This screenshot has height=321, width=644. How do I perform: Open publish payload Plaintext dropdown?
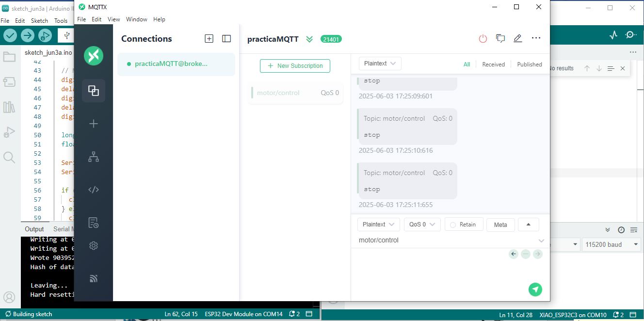click(379, 225)
